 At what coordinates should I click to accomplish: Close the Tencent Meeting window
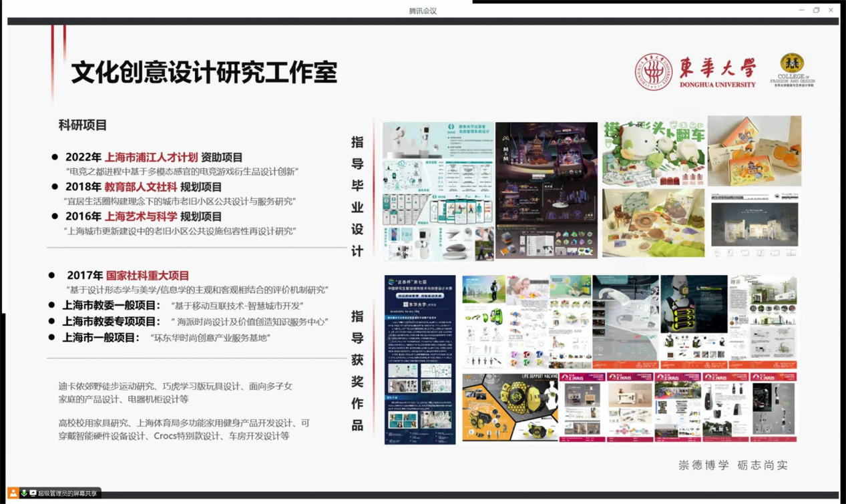point(831,10)
